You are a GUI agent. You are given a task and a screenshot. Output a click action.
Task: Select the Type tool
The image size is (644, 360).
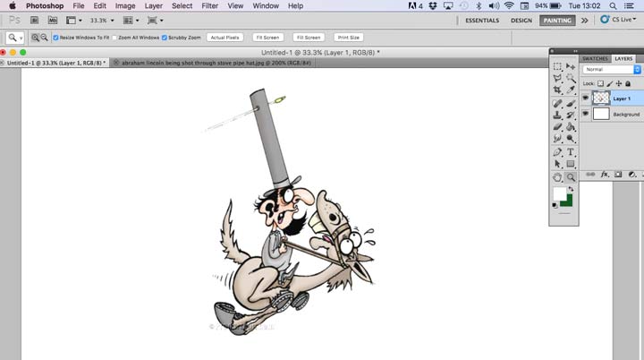pos(571,152)
